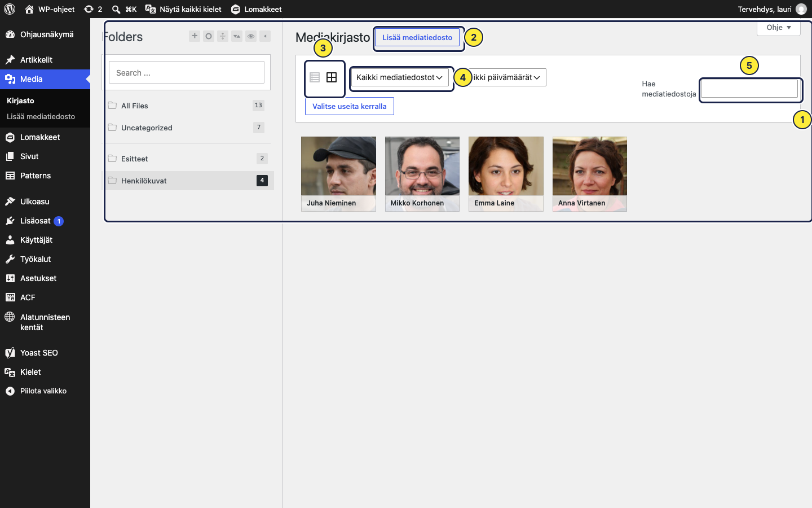Click the search icon in the admin bar
812x508 pixels.
pyautogui.click(x=116, y=9)
